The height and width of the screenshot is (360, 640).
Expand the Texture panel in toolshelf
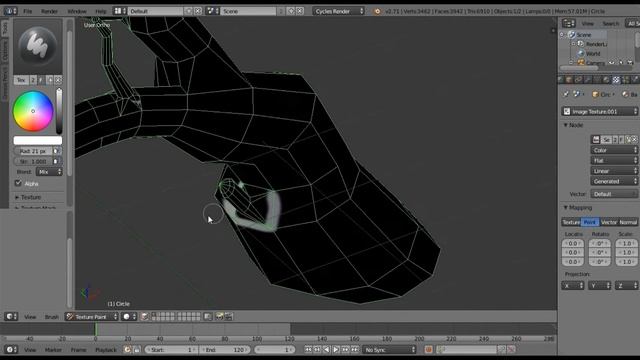click(x=31, y=197)
